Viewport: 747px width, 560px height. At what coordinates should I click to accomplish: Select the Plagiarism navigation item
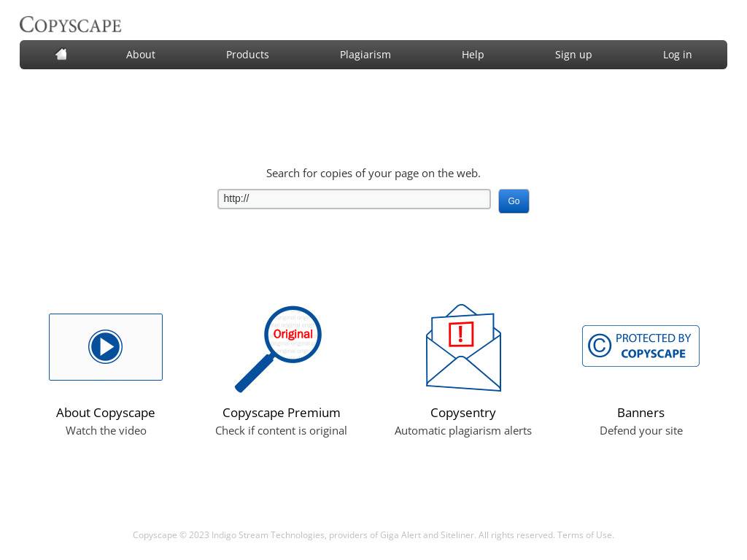pos(365,54)
